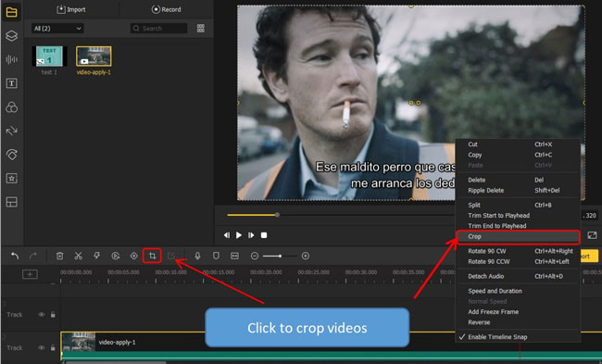This screenshot has width=602, height=364.
Task: Choose Split from the context menu
Action: click(518, 205)
